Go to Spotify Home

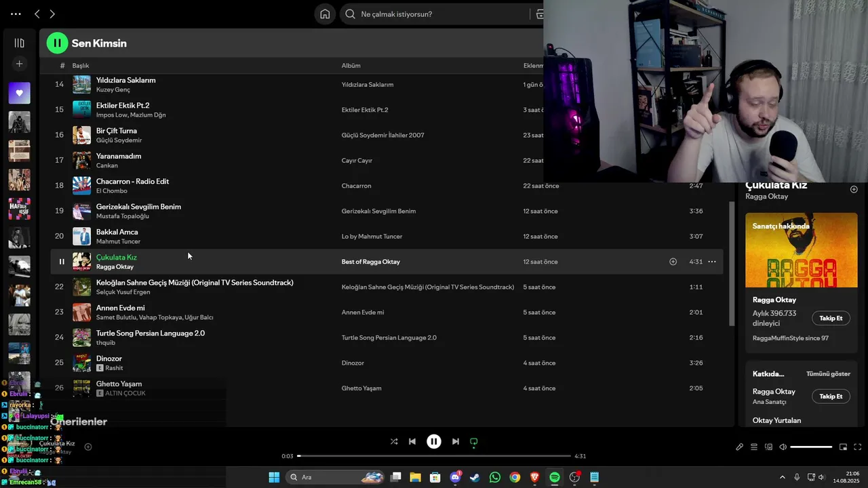325,14
